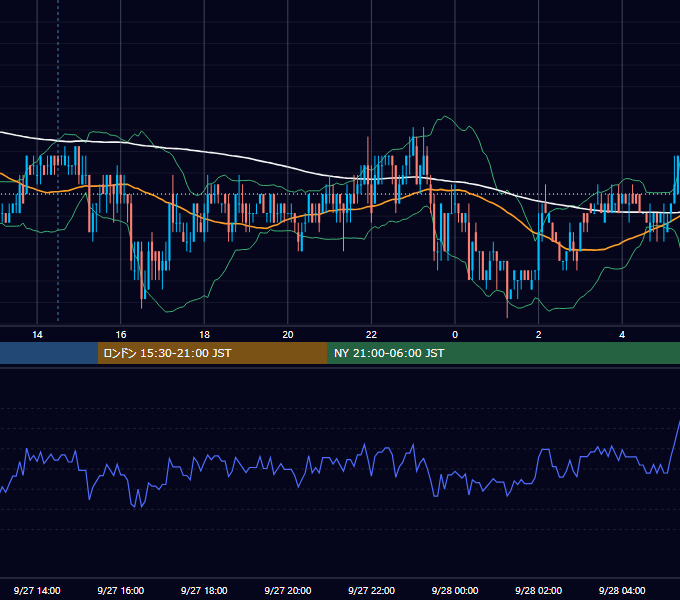Click the 18 hour label on price chart axis
The height and width of the screenshot is (600, 680).
tap(204, 335)
